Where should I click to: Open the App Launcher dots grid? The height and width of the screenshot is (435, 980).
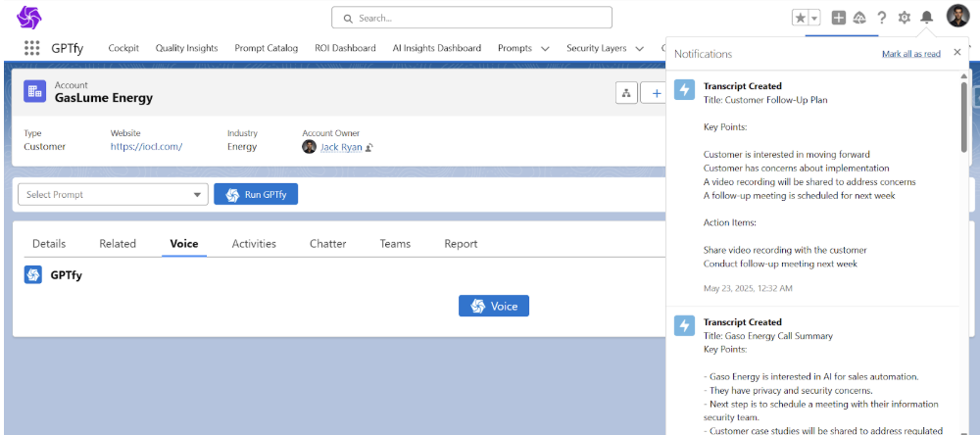point(31,48)
